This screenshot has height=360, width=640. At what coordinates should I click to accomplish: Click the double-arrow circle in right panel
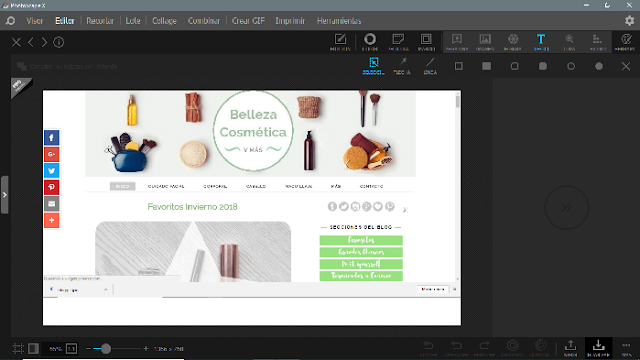(x=567, y=207)
